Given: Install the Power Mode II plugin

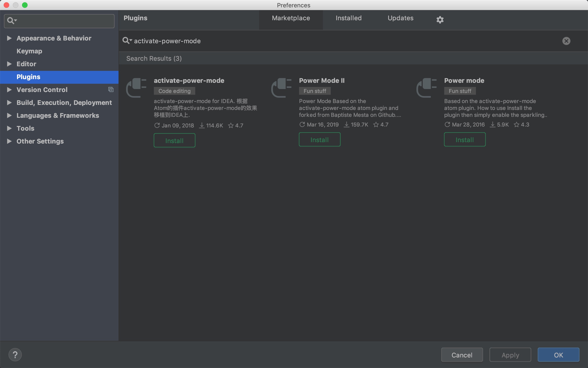Looking at the screenshot, I should 319,139.
